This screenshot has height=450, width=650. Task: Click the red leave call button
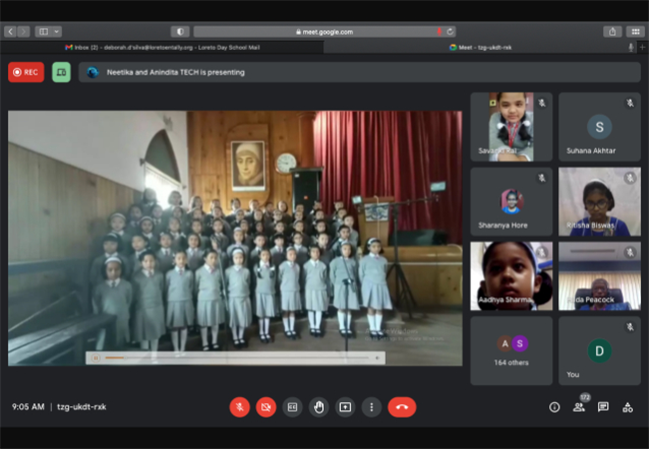pyautogui.click(x=402, y=407)
